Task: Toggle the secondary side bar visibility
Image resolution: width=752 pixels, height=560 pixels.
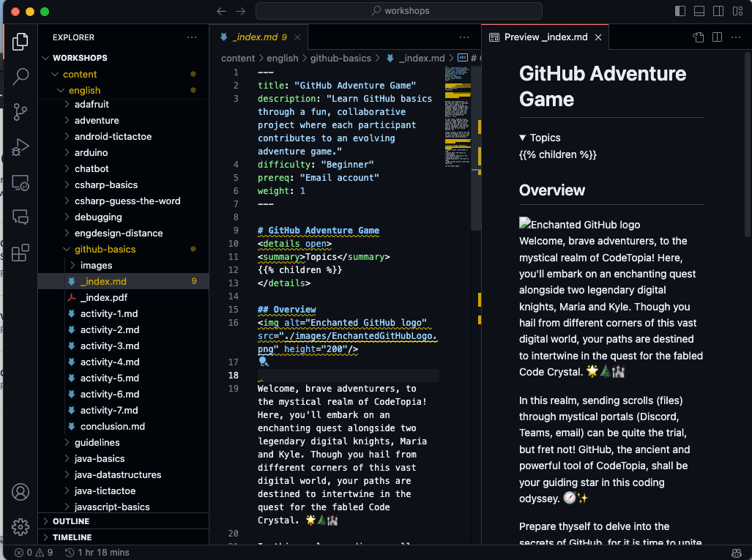Action: 718,11
